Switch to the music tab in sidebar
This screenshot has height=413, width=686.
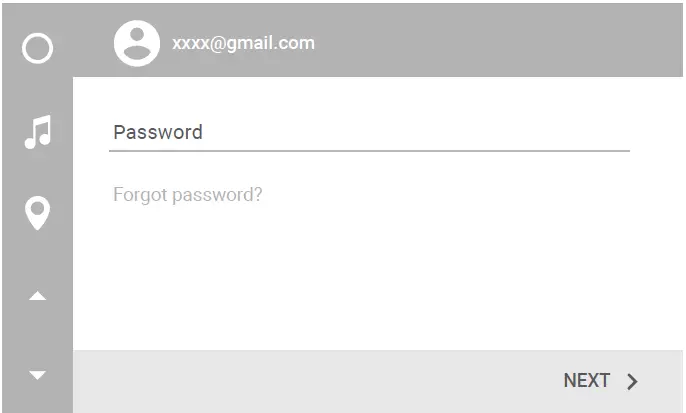coord(37,131)
